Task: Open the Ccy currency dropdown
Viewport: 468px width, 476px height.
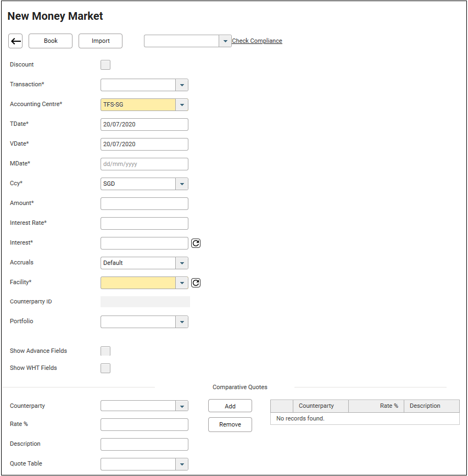Action: [x=182, y=184]
